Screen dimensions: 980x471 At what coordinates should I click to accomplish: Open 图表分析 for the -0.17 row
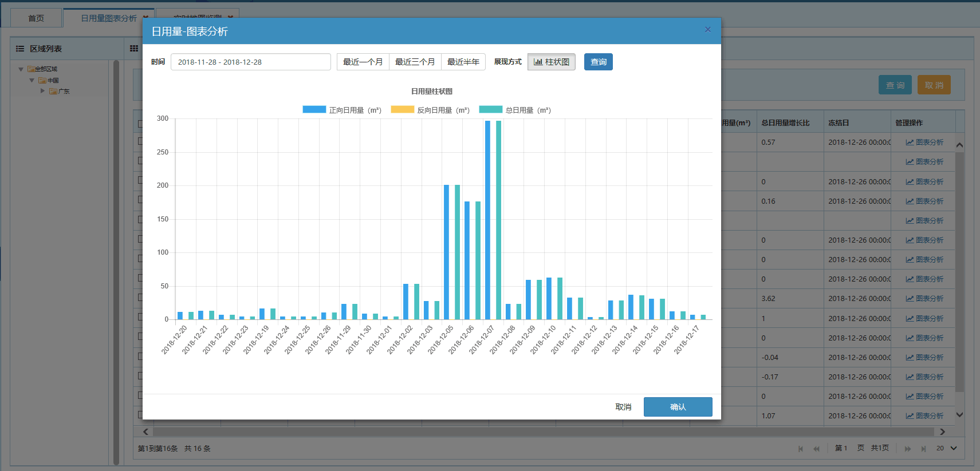(924, 377)
